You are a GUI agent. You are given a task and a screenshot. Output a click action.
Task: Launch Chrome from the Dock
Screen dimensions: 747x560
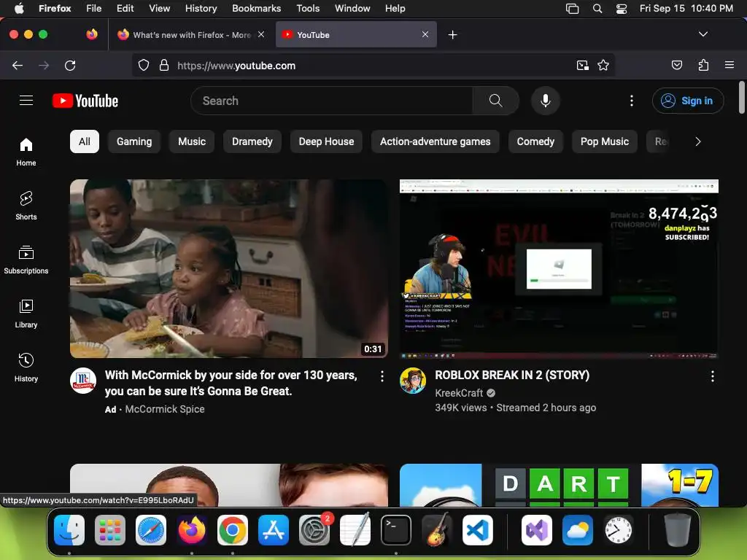(233, 530)
